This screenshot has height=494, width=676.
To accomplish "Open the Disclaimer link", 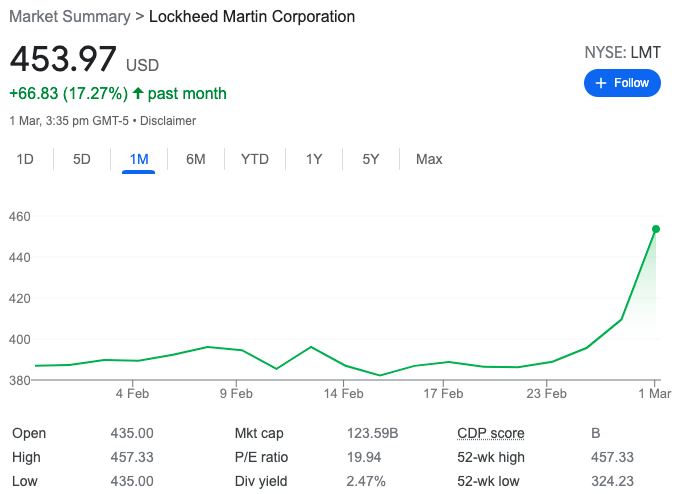I will click(x=168, y=121).
